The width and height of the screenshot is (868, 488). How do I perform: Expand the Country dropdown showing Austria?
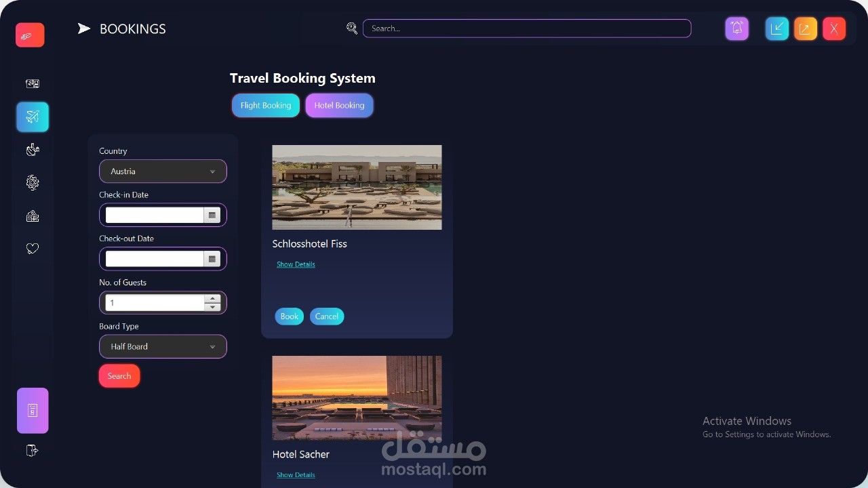(x=163, y=171)
